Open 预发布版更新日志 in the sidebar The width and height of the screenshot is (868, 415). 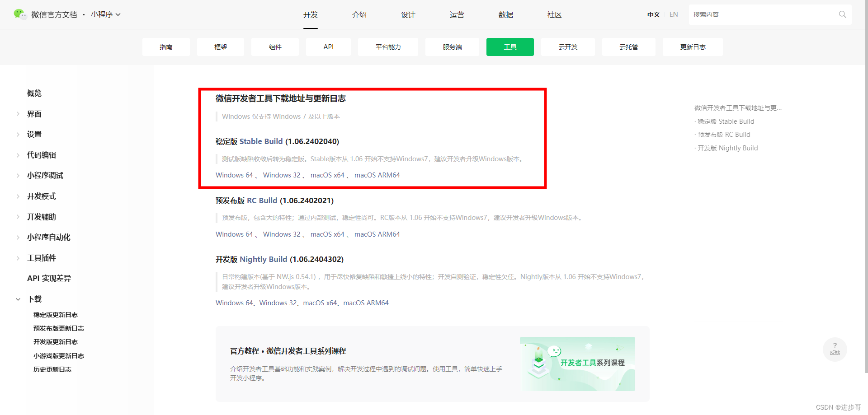59,328
